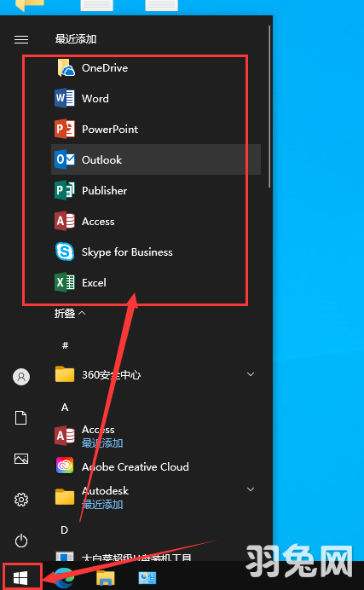Expand the Autodesk folder chevron
364x590 pixels.
(251, 489)
